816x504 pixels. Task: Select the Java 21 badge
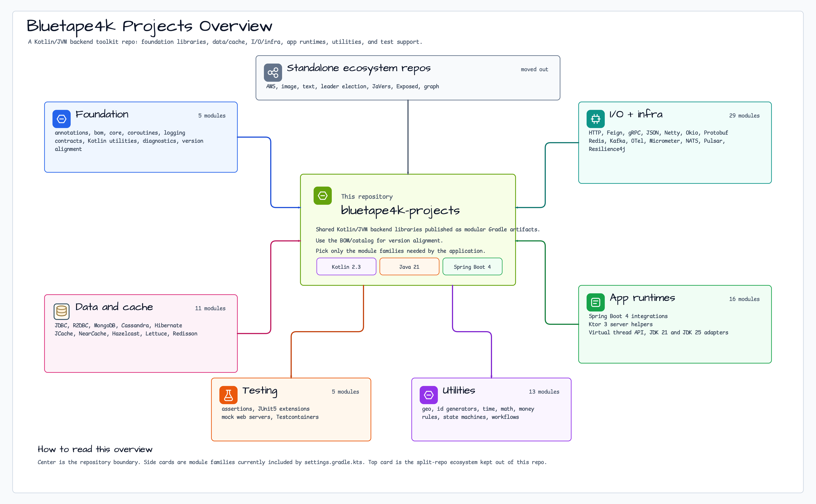click(409, 267)
